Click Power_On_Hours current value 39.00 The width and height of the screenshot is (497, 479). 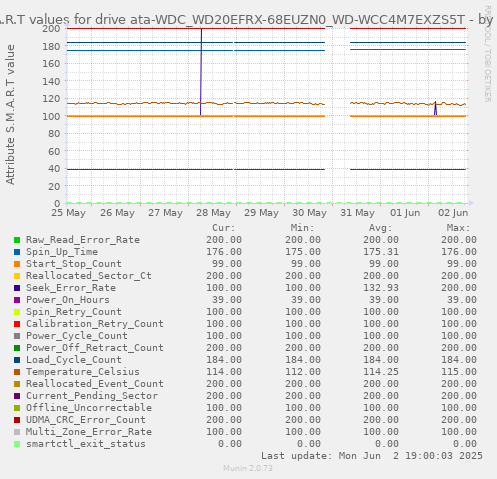(227, 300)
